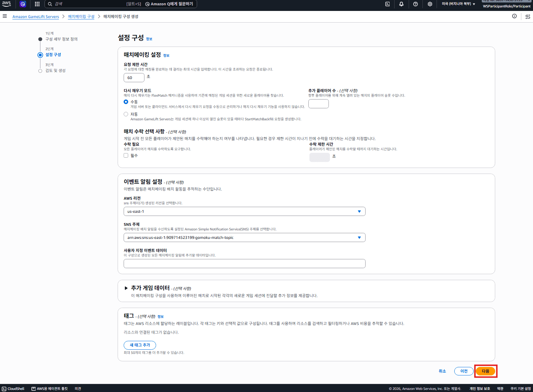The image size is (533, 392).
Task: Click the 이전 button
Action: (464, 371)
